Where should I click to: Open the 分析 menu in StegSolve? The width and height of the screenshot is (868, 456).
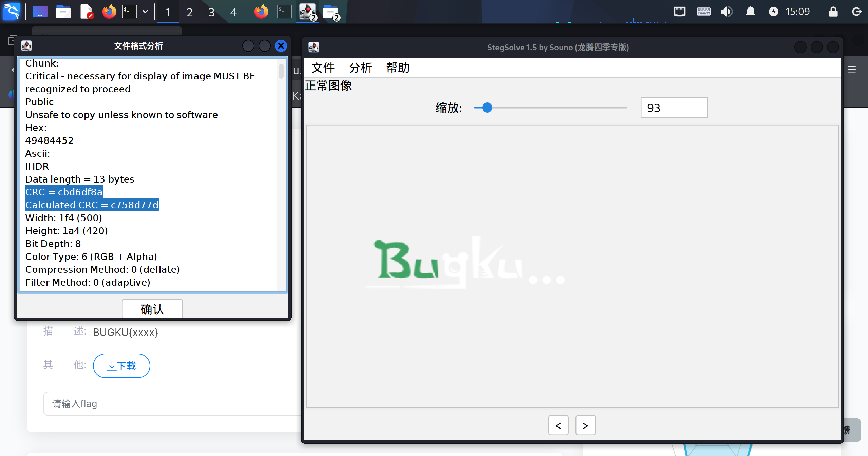tap(360, 68)
